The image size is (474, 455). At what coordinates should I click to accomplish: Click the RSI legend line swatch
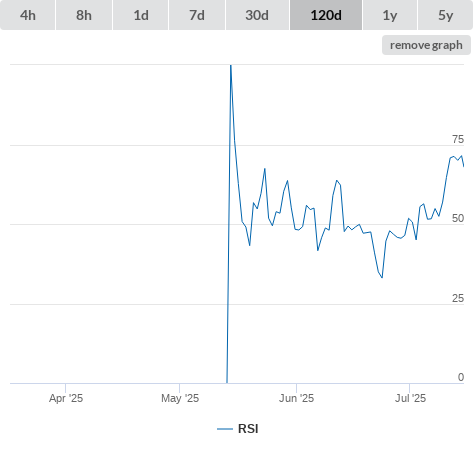225,429
